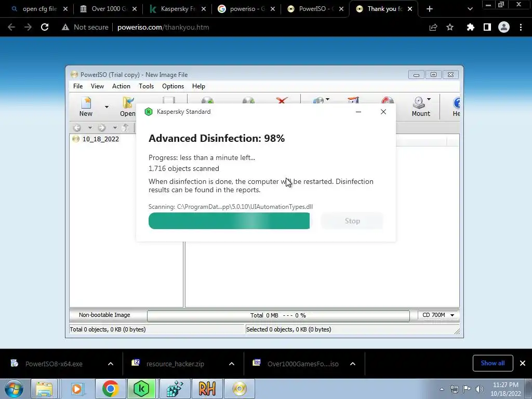Click the volume speaker tray icon
The width and height of the screenshot is (532, 399).
click(480, 389)
